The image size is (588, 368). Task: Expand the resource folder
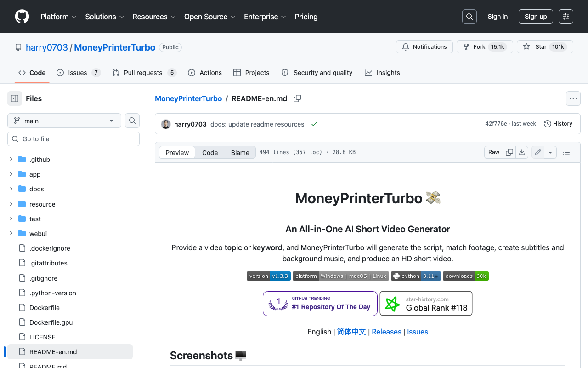11,204
